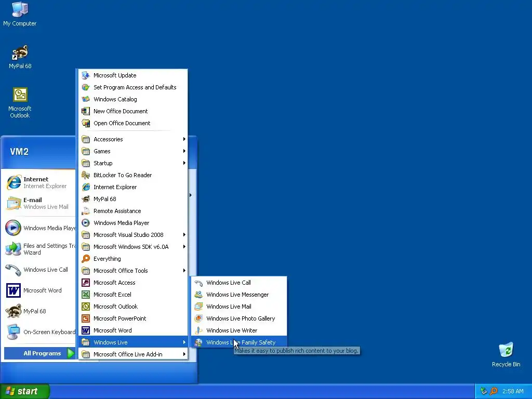
Task: Click the Windows Live Photo Gallery icon
Action: (x=198, y=318)
